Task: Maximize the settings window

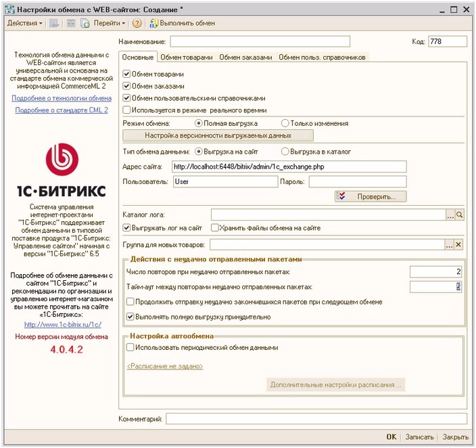Action: pyautogui.click(x=454, y=9)
